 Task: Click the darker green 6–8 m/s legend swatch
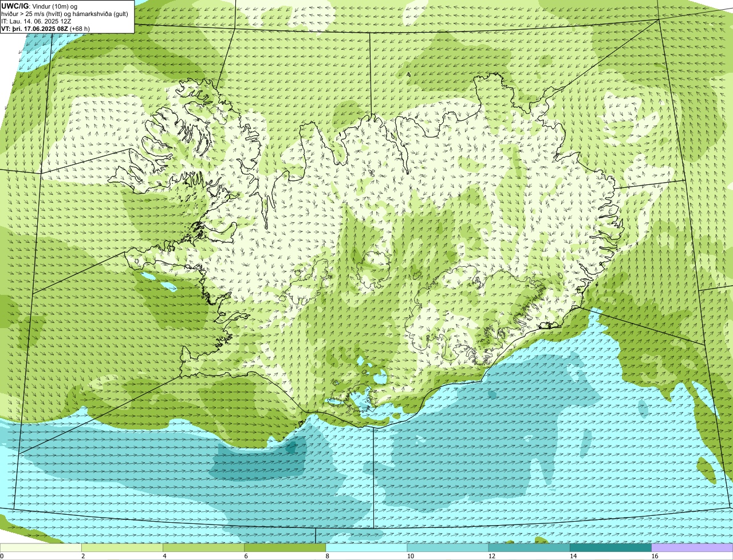(x=285, y=548)
